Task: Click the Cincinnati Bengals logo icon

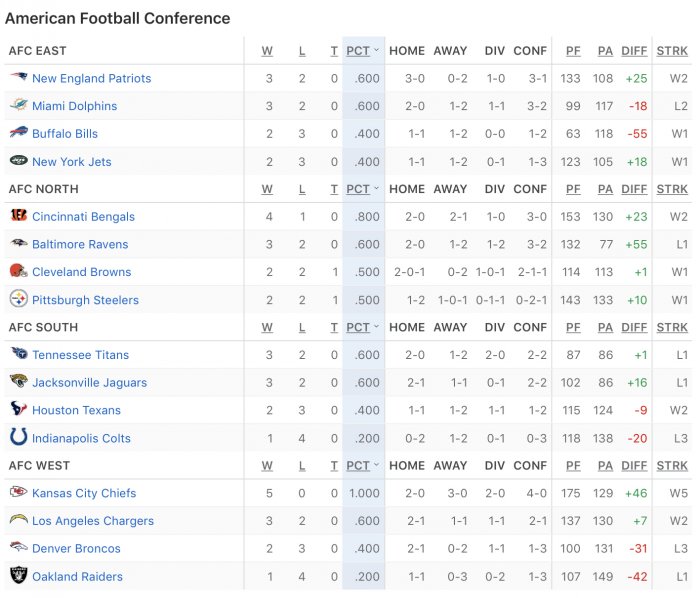Action: pyautogui.click(x=19, y=216)
